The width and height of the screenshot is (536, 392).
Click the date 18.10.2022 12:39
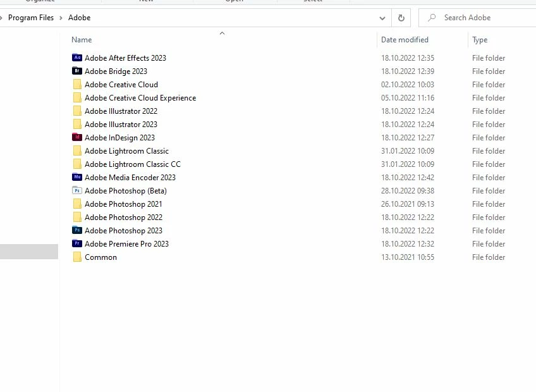[408, 71]
